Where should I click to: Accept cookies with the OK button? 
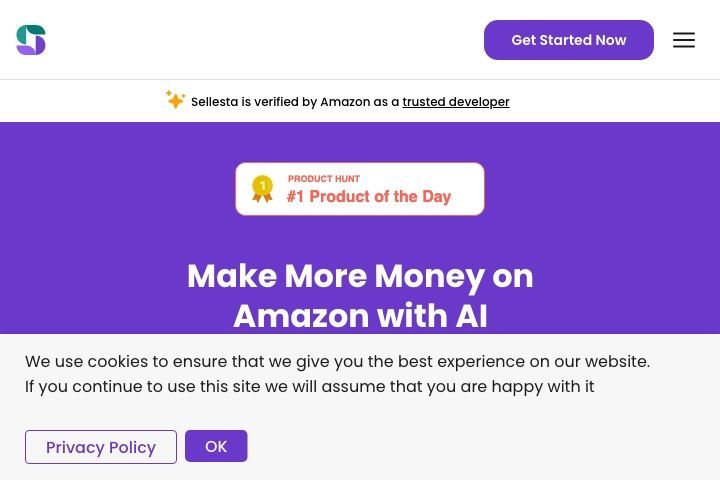point(216,446)
